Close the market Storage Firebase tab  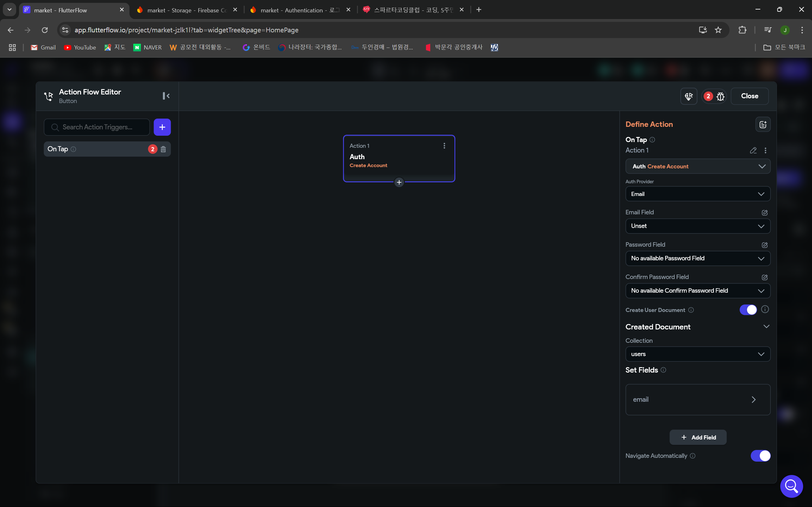(x=235, y=10)
